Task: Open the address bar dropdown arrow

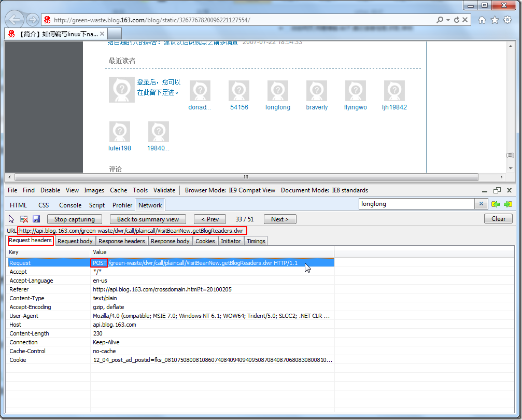Action: (x=448, y=20)
